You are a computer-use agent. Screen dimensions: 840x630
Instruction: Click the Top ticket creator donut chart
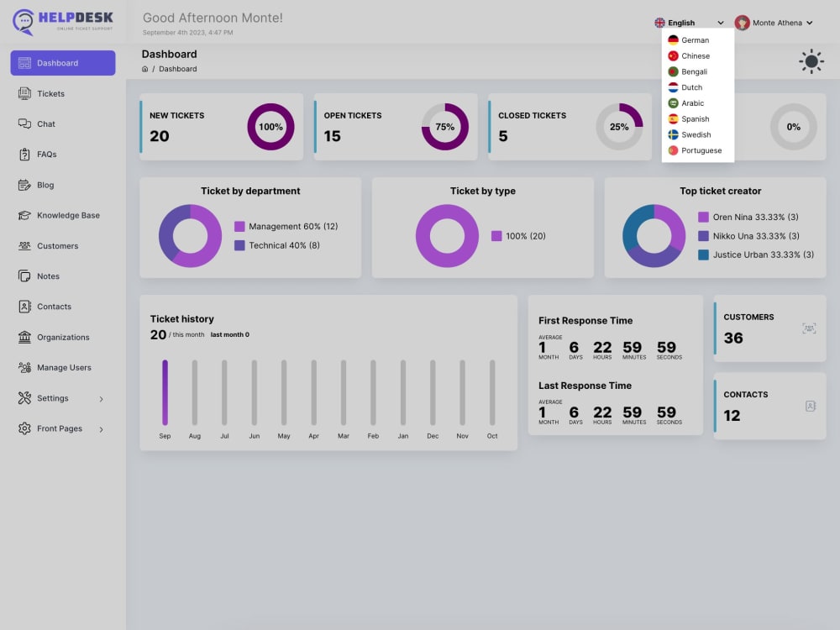654,236
